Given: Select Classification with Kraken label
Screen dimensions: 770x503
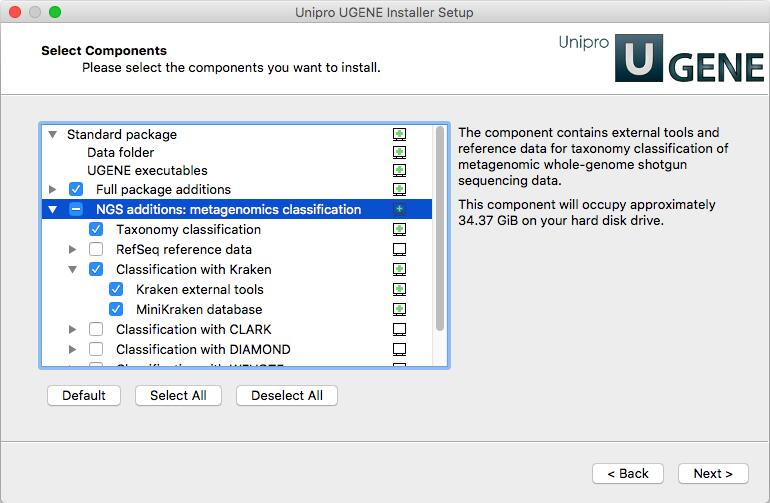Looking at the screenshot, I should tap(193, 269).
